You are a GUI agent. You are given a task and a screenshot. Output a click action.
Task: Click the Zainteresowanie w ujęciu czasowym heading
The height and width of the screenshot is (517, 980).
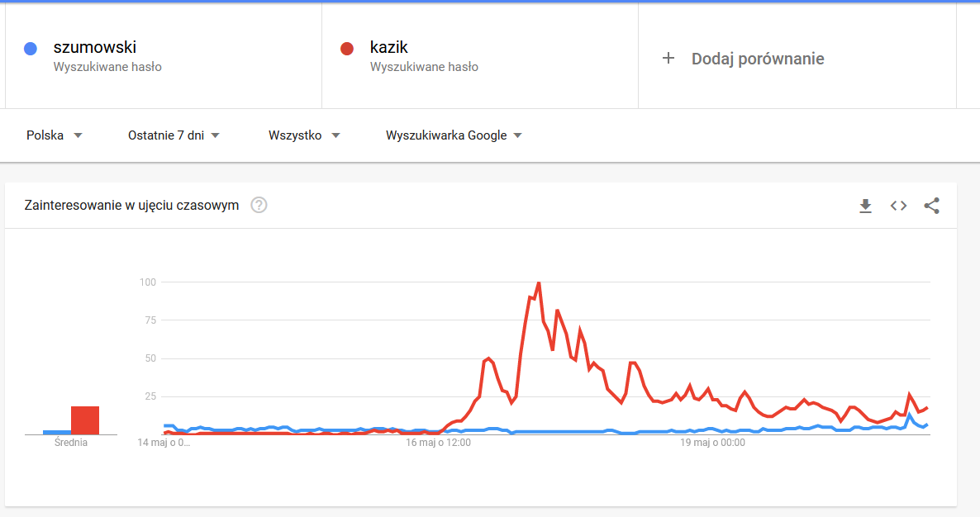pyautogui.click(x=132, y=206)
